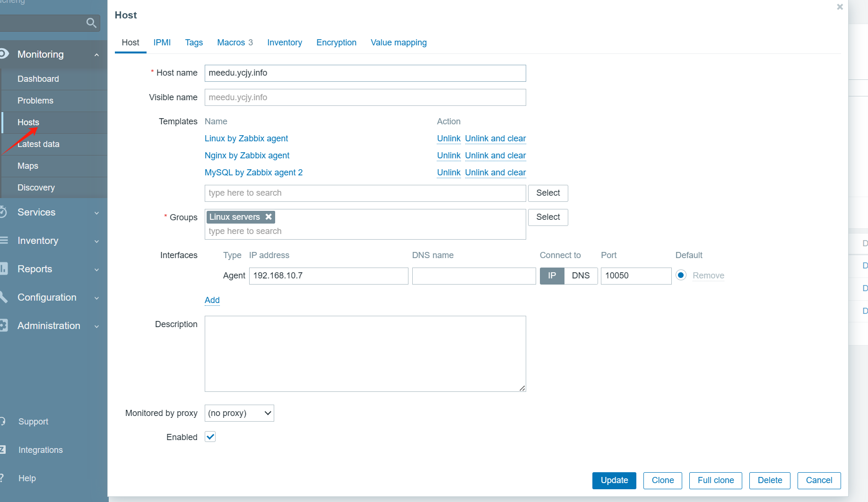Screen dimensions: 868x502
Task: Switch to the IPMI tab
Action: (162, 43)
